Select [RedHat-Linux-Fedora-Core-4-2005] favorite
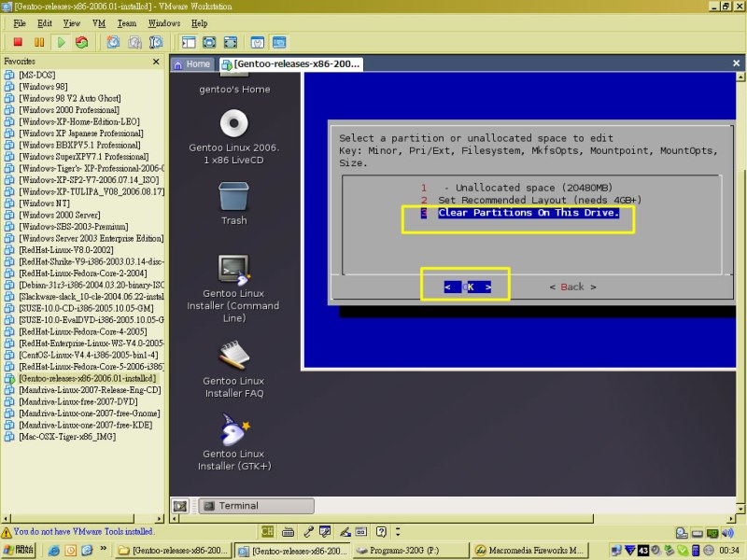The image size is (747, 560). pyautogui.click(x=83, y=331)
